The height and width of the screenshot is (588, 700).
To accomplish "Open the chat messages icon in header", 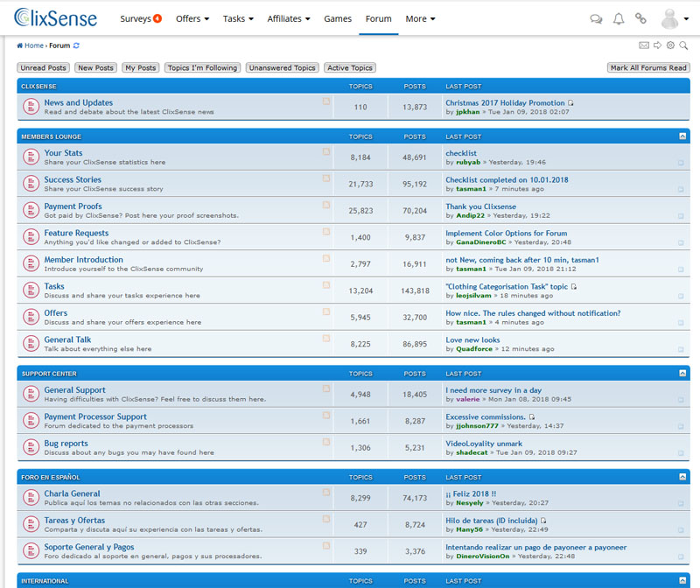I will 596,18.
